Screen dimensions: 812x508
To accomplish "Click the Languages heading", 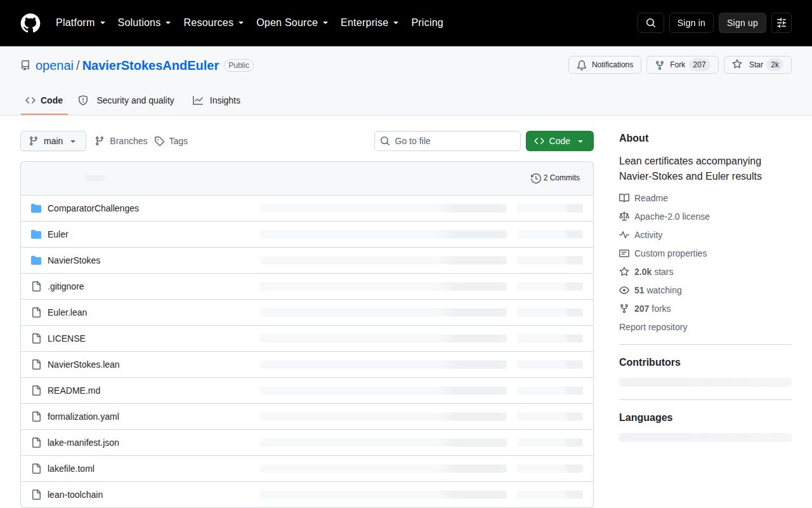I will tap(646, 417).
